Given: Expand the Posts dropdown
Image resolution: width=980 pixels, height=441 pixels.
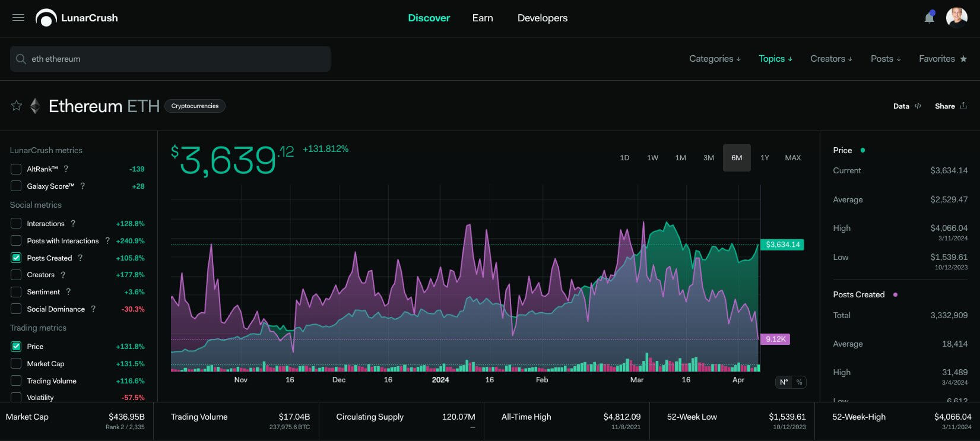Looking at the screenshot, I should [x=886, y=59].
